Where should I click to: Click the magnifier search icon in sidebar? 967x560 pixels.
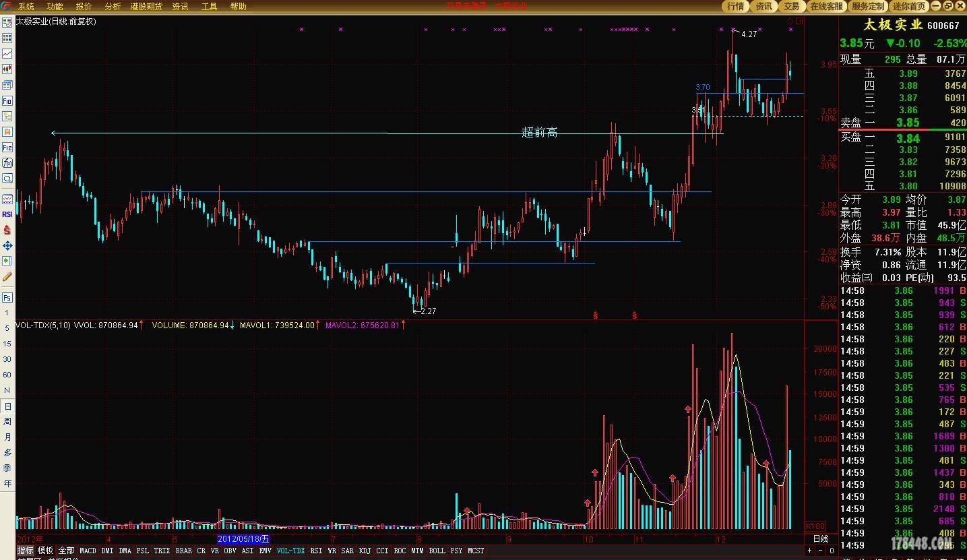click(7, 179)
